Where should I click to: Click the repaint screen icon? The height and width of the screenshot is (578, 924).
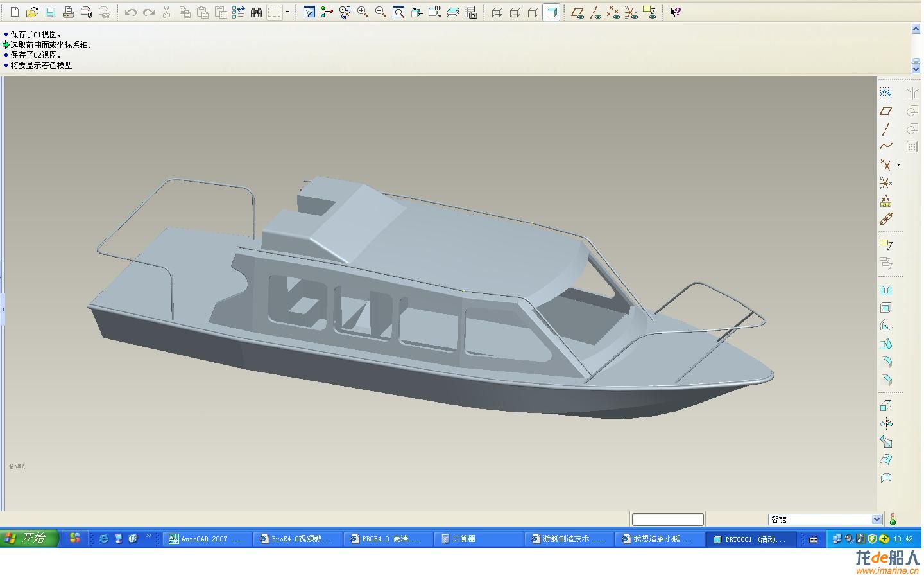pos(309,12)
